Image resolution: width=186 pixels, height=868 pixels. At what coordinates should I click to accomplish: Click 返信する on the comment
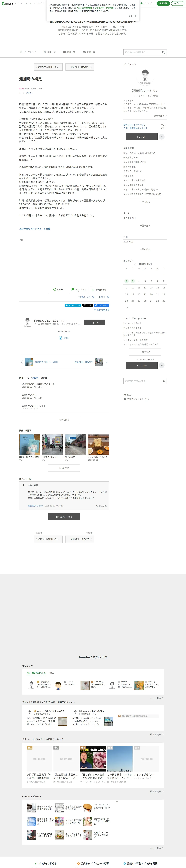pos(101,506)
